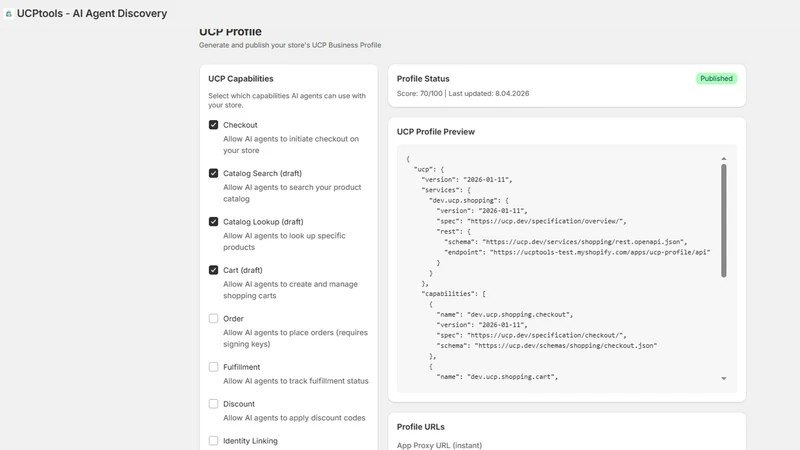
Task: Uncheck the Cart (draft) checkbox
Action: 213,270
